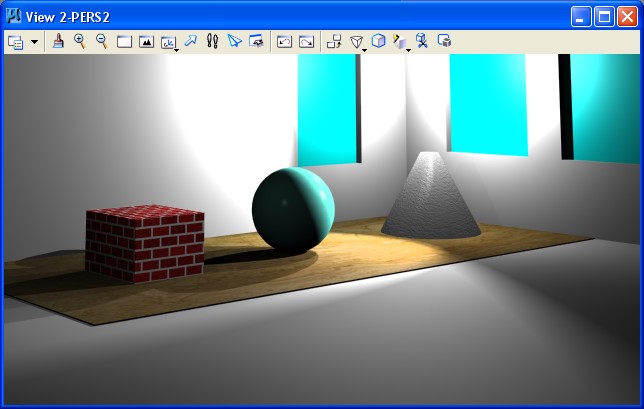
Task: Click the gray cone in the view
Action: click(x=431, y=195)
